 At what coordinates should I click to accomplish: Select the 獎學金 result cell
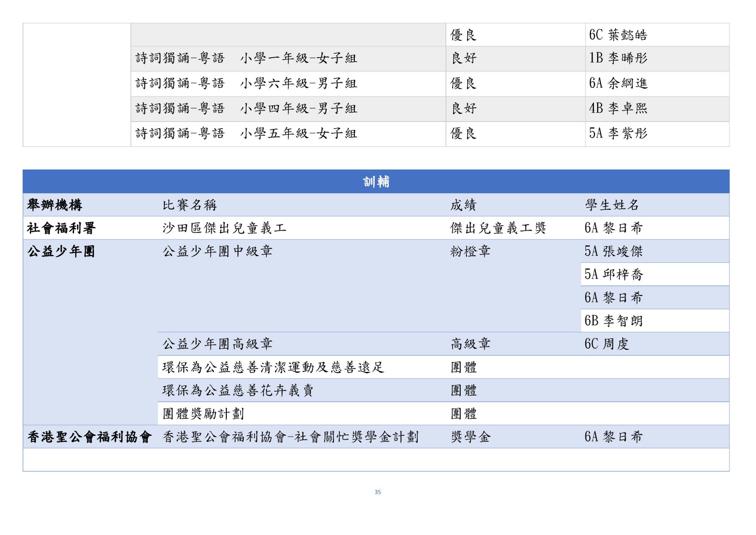[470, 437]
